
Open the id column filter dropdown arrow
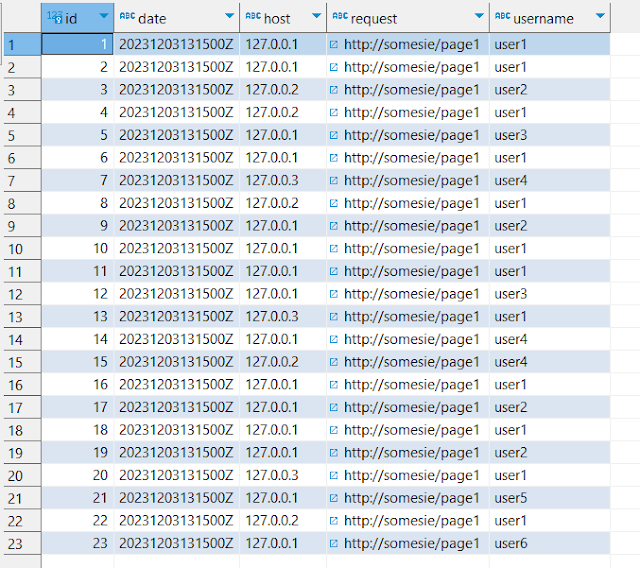click(103, 17)
